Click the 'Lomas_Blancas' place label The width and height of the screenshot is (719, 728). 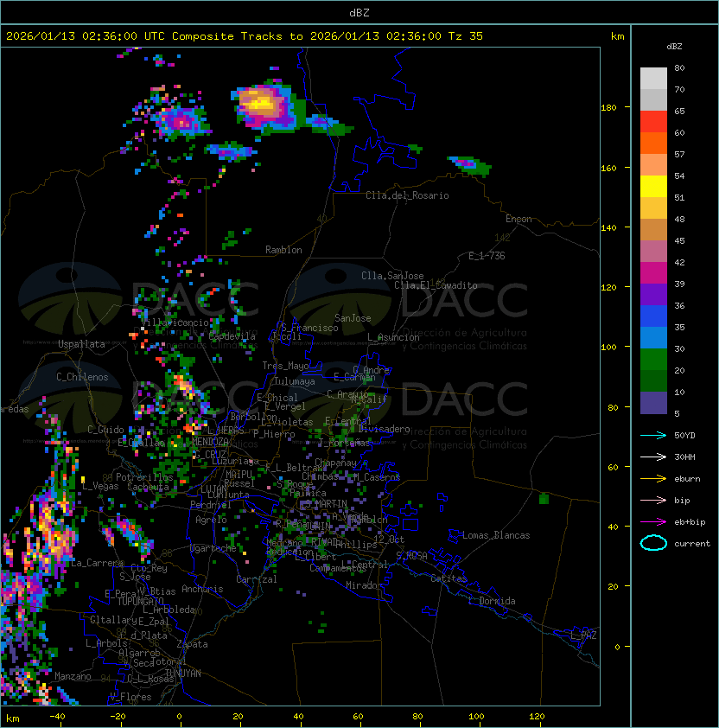pyautogui.click(x=496, y=535)
